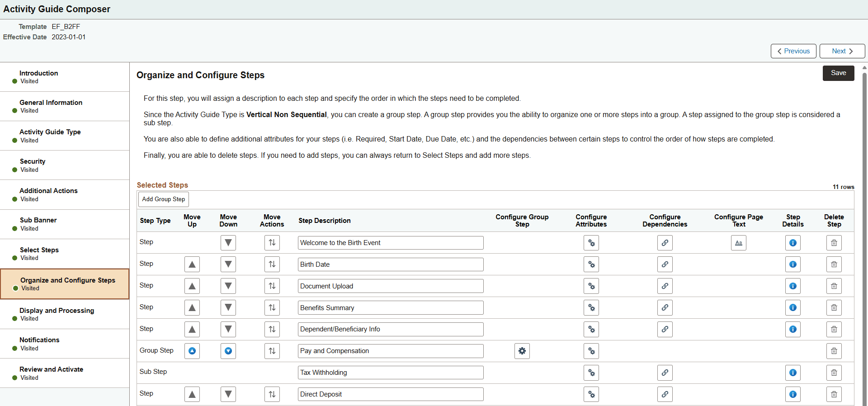Open Activity Guide Type step
The height and width of the screenshot is (406, 868).
(65, 136)
